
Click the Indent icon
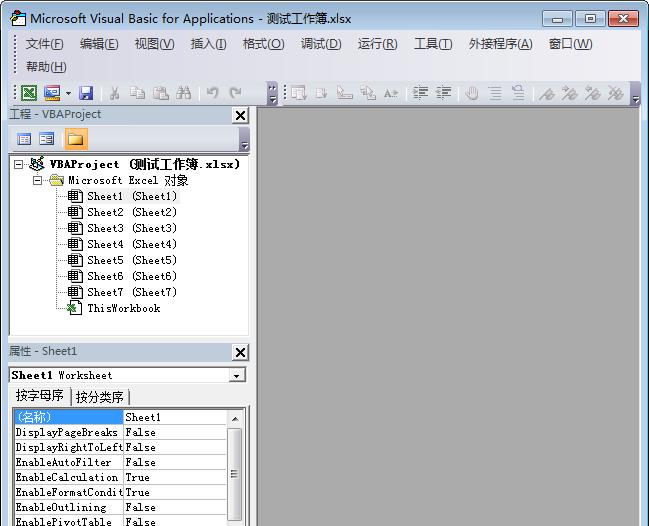[x=420, y=93]
